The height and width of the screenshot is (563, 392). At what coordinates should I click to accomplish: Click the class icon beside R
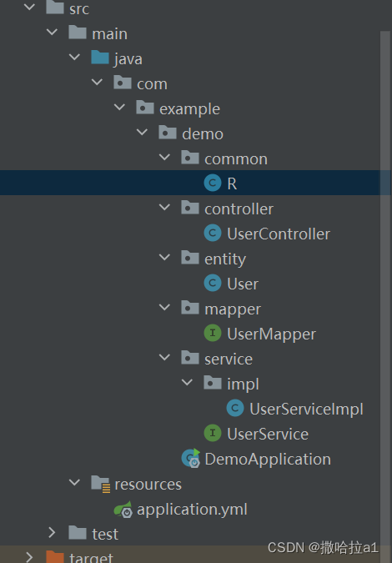coord(213,183)
